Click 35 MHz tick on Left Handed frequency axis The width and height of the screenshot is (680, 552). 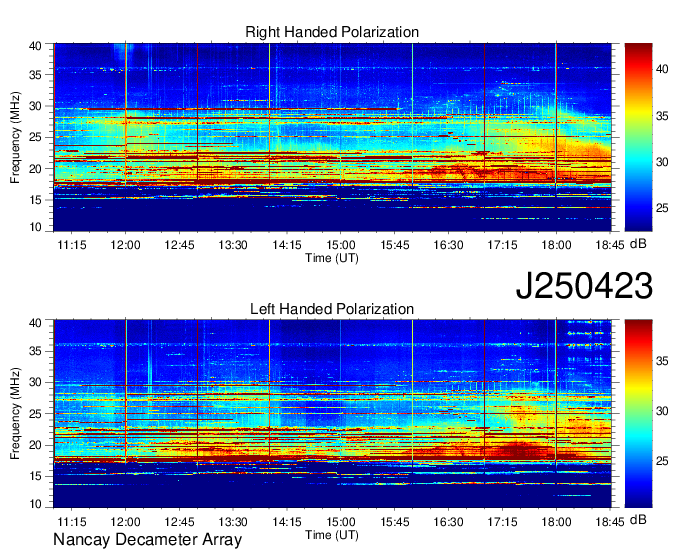click(x=35, y=351)
